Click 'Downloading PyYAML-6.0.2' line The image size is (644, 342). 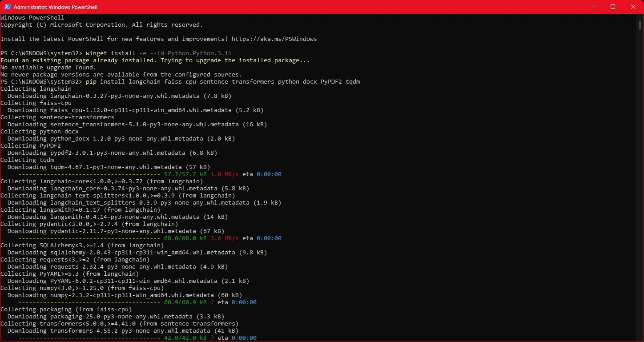[129, 281]
